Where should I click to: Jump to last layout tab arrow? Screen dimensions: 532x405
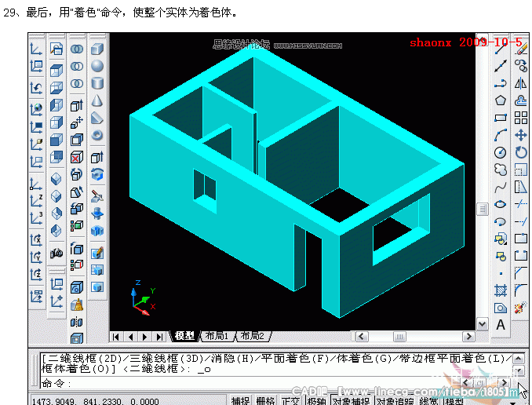pos(159,337)
